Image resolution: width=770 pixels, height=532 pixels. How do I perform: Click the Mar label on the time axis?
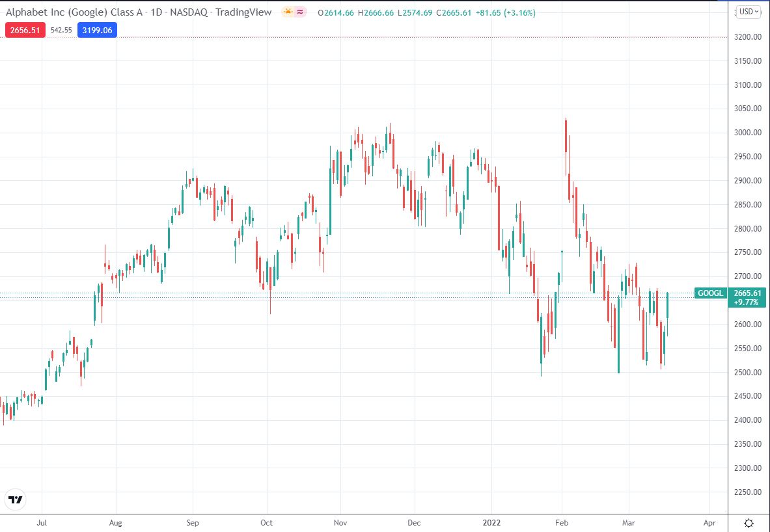pyautogui.click(x=629, y=523)
